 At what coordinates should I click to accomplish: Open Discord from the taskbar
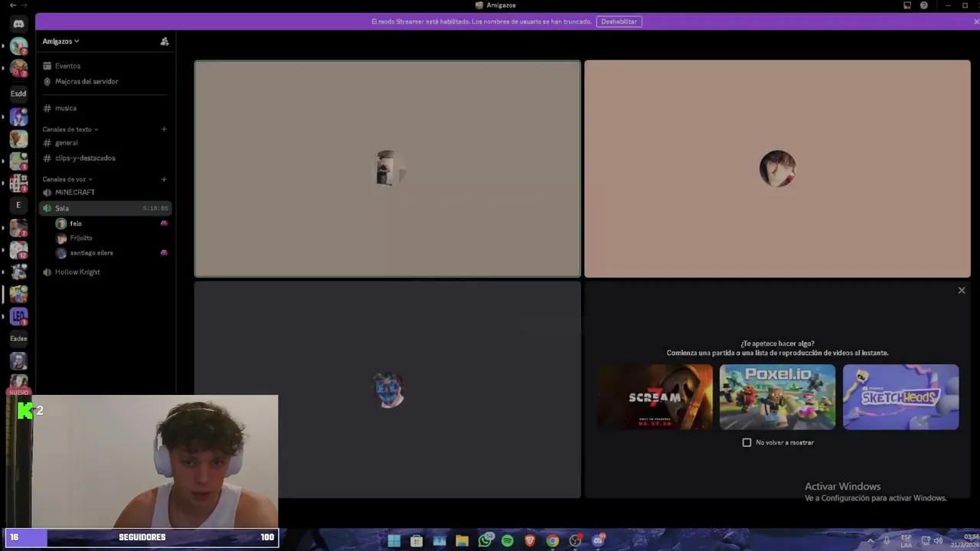tap(598, 541)
